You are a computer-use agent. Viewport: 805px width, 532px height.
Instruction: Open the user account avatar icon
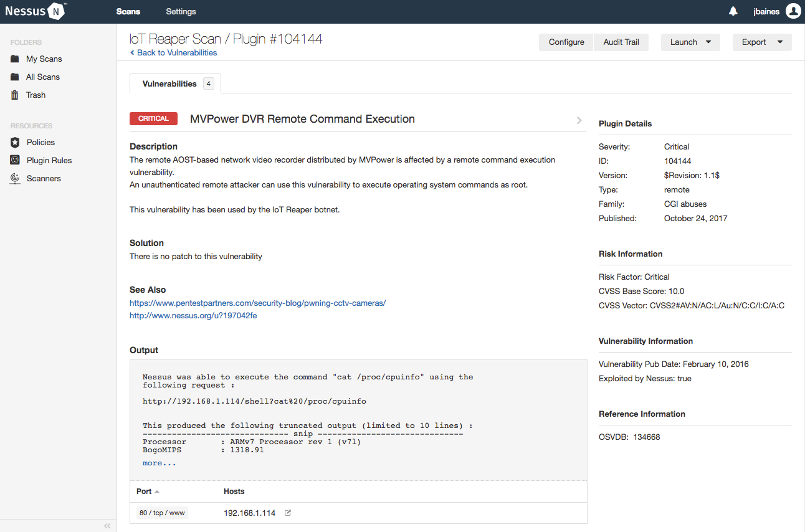(x=793, y=11)
